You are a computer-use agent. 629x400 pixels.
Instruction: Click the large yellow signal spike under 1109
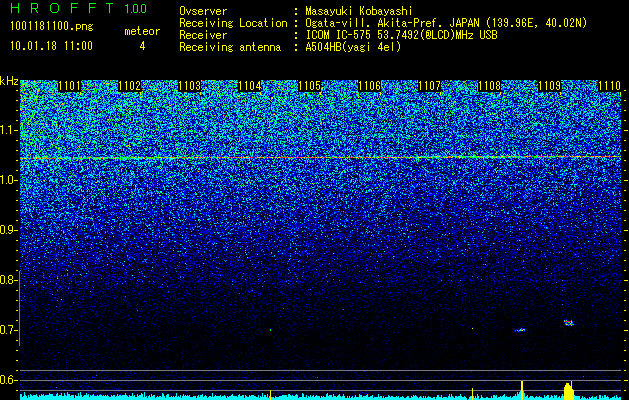coord(569,391)
